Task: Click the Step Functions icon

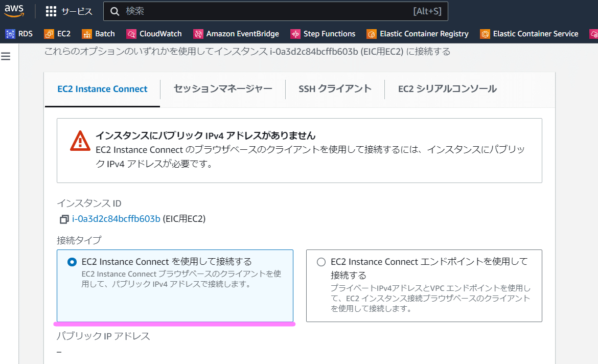Action: tap(295, 34)
